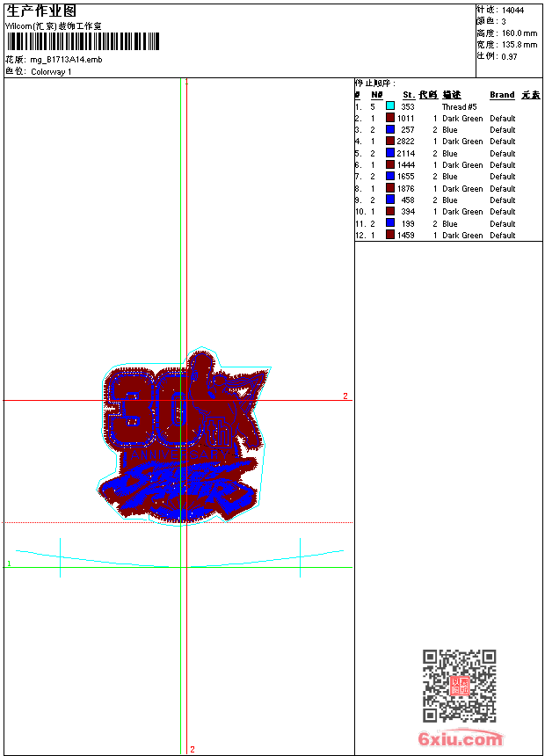Image resolution: width=545 pixels, height=756 pixels.
Task: Choose the blue swatch beside stitch count 1655
Action: tap(390, 176)
